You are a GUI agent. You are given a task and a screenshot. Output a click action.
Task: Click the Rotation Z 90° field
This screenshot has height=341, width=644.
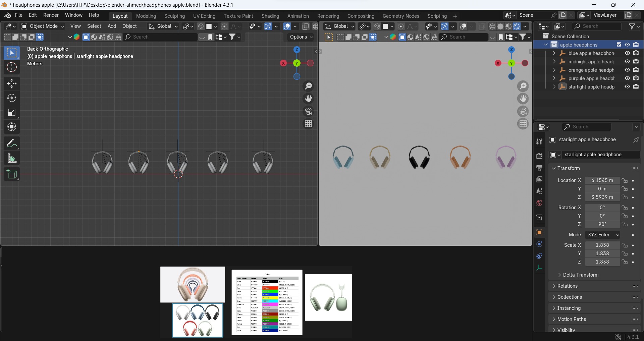tap(602, 224)
